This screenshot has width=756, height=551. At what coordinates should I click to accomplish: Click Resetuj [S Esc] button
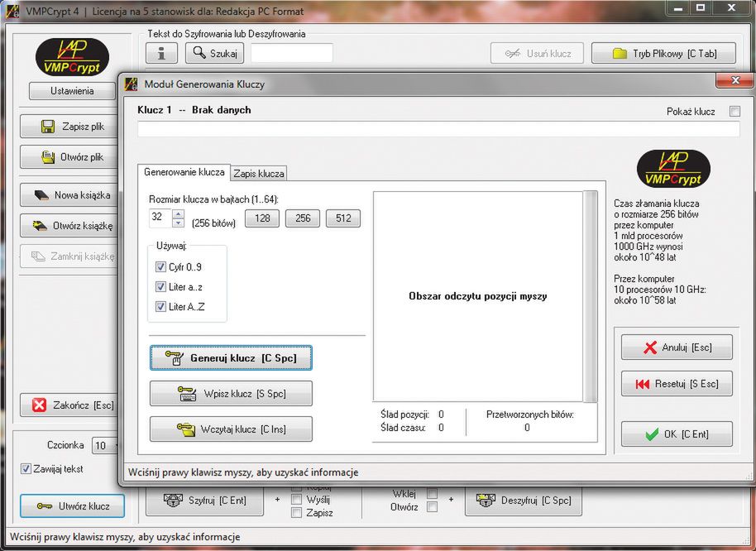pos(677,384)
